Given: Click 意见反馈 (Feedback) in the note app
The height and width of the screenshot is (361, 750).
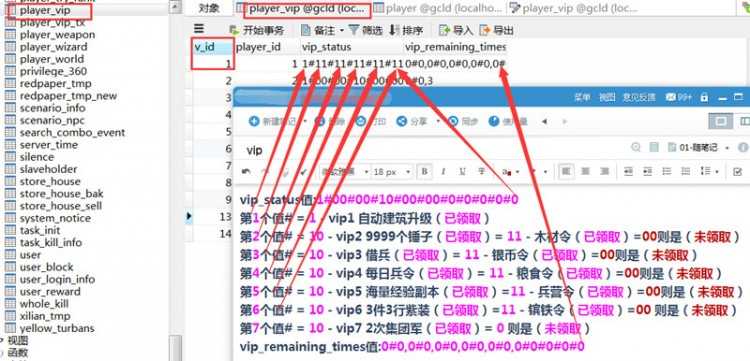Looking at the screenshot, I should 639,97.
